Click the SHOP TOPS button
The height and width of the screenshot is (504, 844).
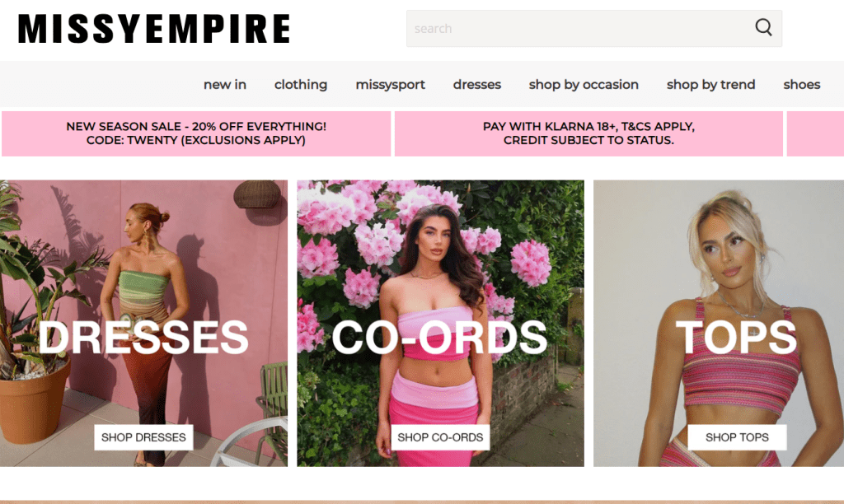pos(737,437)
